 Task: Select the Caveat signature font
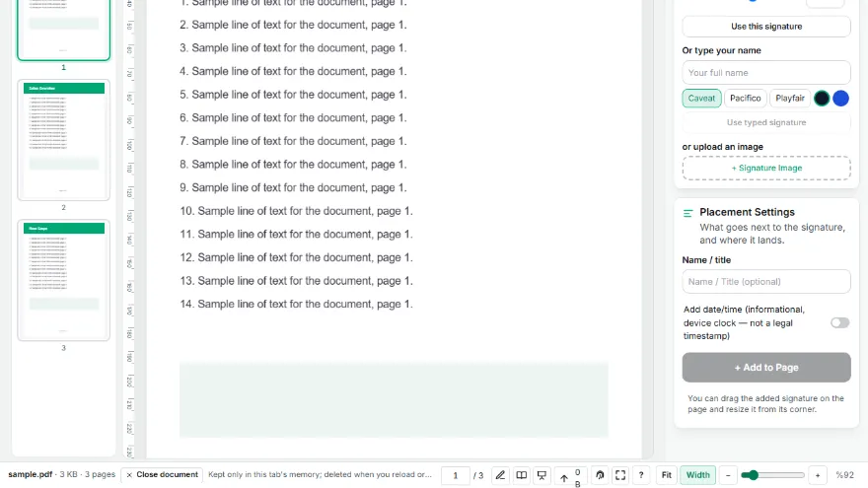[x=701, y=98]
